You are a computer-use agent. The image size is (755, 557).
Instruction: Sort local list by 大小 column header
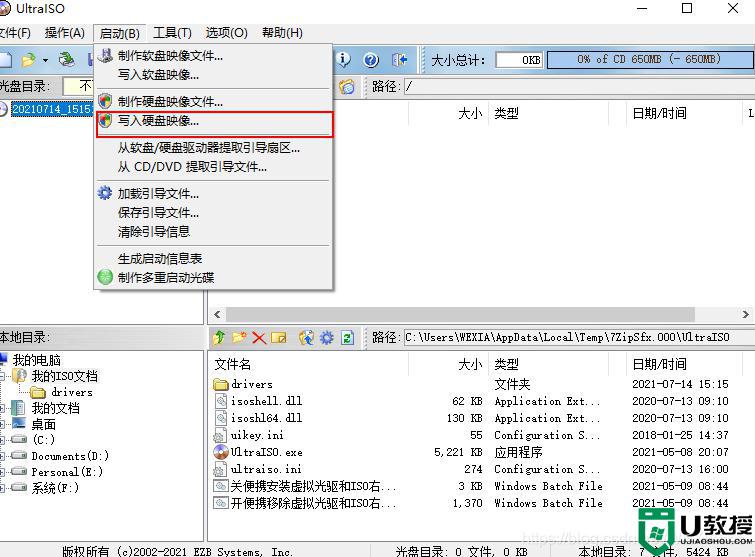tap(448, 364)
